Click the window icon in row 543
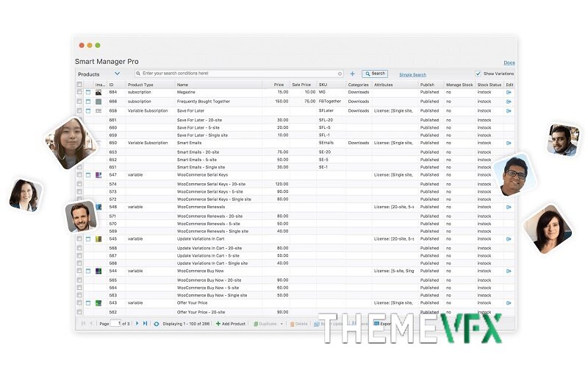 [88, 302]
